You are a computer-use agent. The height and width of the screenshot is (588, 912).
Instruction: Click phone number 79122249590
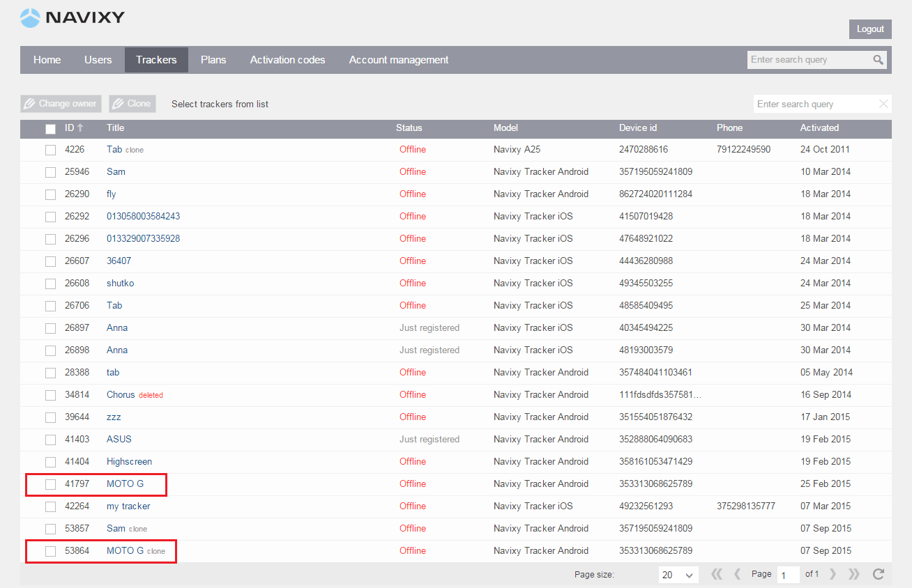click(743, 149)
